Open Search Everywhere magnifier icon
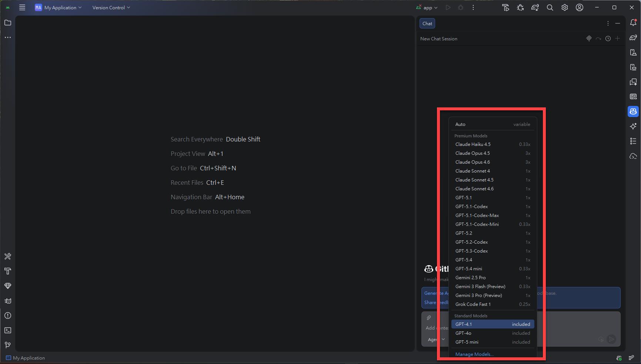641x364 pixels. pyautogui.click(x=550, y=8)
